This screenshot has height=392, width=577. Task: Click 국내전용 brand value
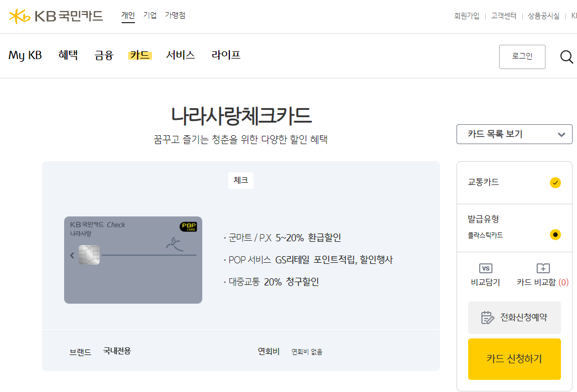(117, 351)
